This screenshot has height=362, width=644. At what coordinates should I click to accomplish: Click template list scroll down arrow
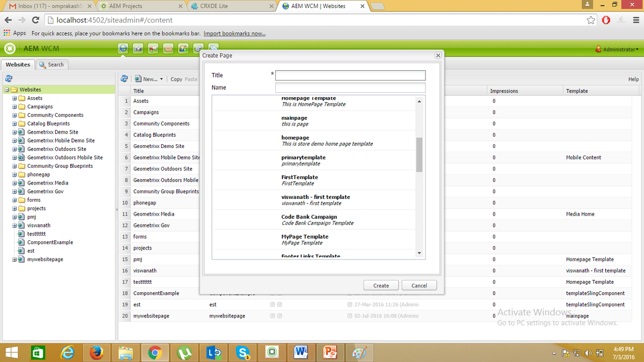click(419, 253)
